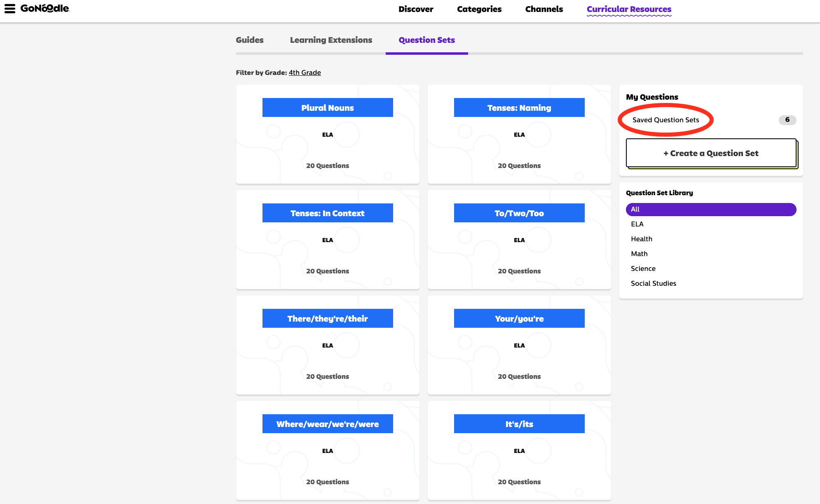Open Discover in the top navigation
The width and height of the screenshot is (820, 504).
416,9
